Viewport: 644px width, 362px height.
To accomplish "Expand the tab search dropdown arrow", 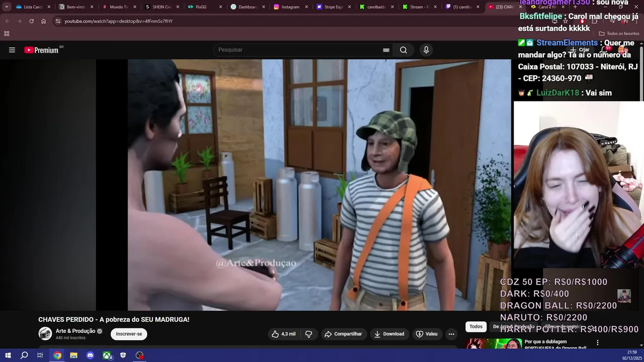I will [x=7, y=7].
